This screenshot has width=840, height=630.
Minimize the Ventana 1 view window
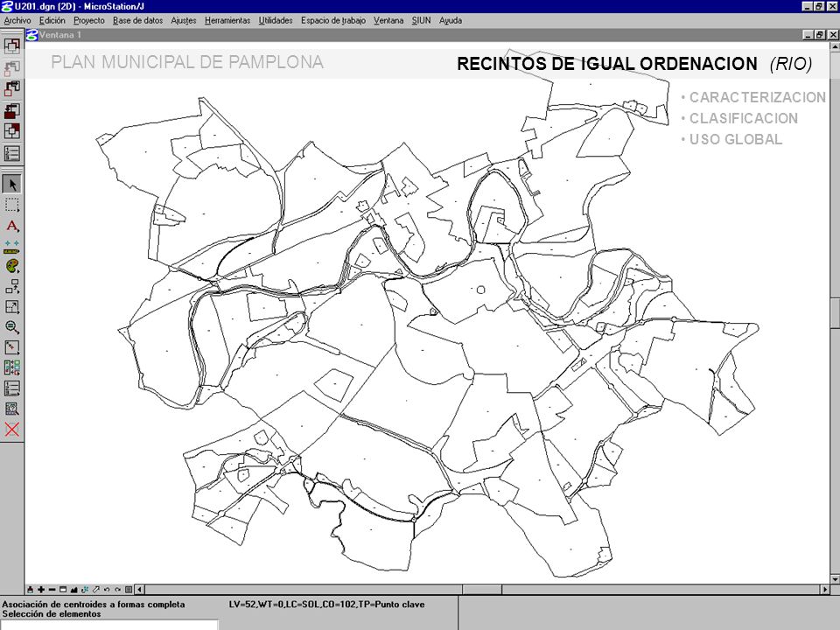(x=808, y=35)
